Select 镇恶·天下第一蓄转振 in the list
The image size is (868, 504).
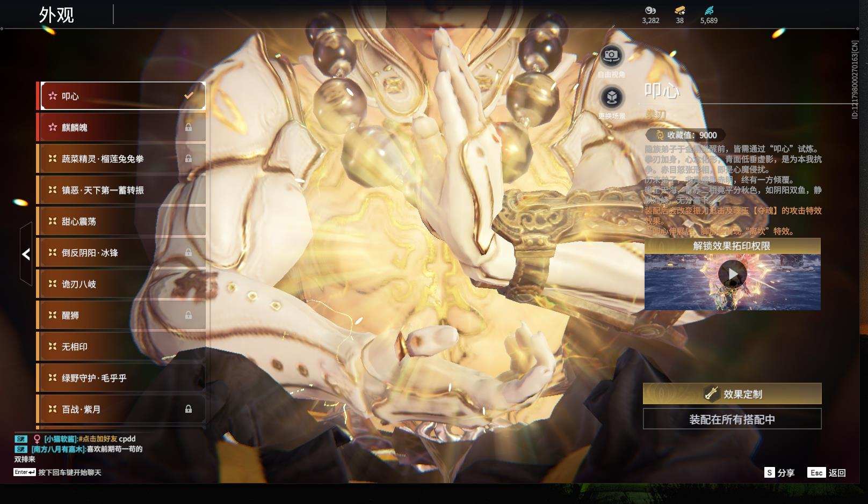click(x=122, y=190)
